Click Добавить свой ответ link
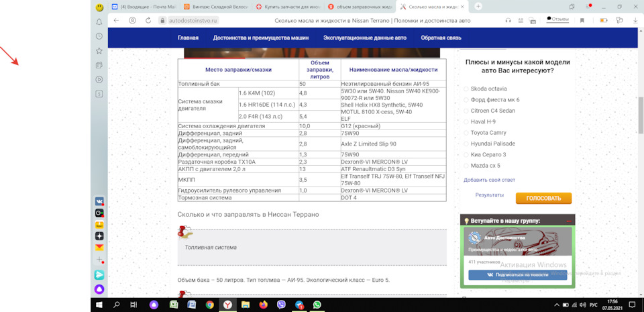The height and width of the screenshot is (312, 644). (489, 180)
